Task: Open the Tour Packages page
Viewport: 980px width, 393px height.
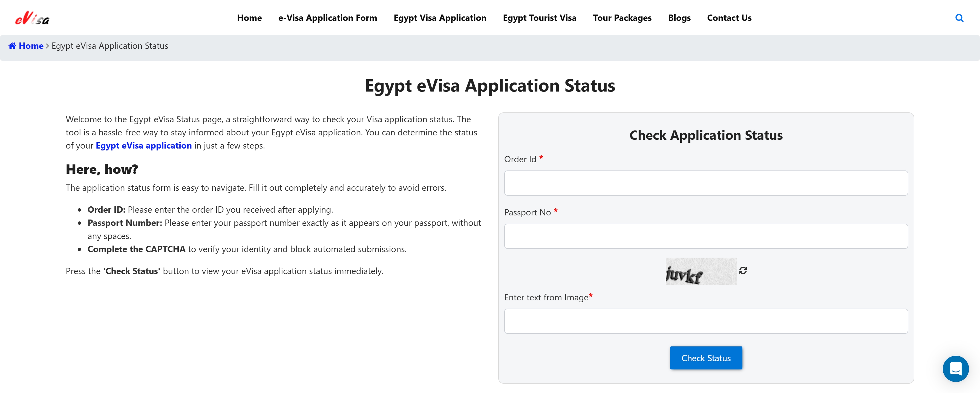Action: click(622, 18)
